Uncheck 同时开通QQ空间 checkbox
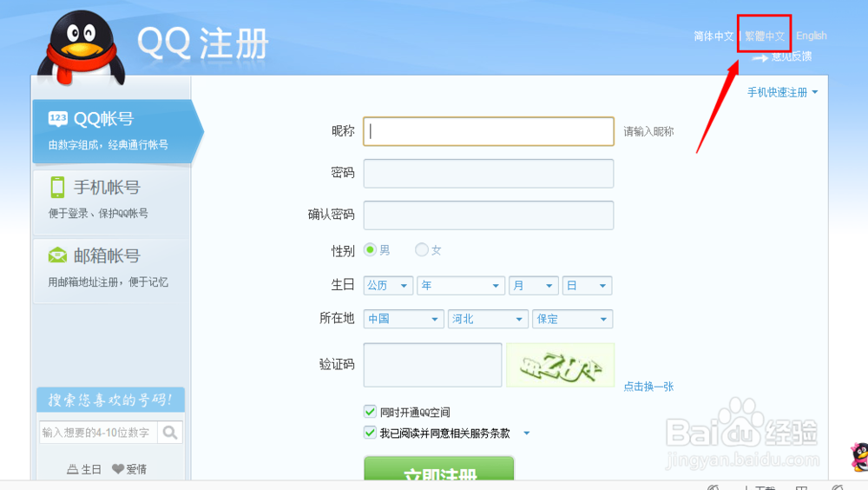 (x=370, y=412)
